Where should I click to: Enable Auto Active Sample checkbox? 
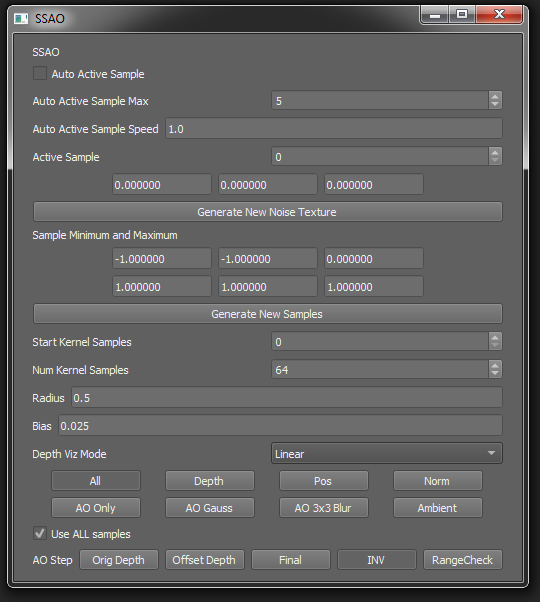point(40,73)
